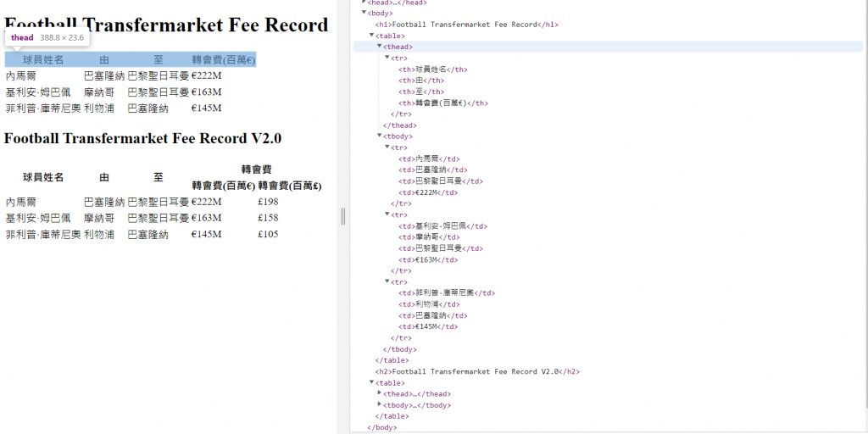Click €163M cell in first page table
The height and width of the screenshot is (434, 868).
206,92
